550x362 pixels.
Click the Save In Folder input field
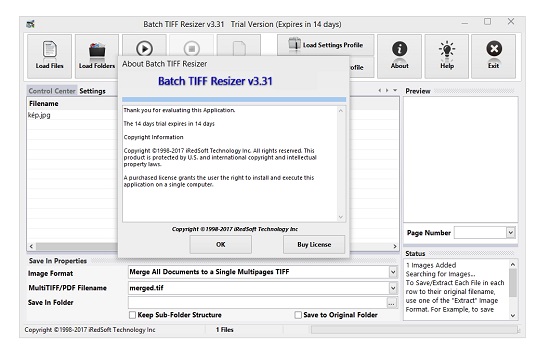point(257,303)
